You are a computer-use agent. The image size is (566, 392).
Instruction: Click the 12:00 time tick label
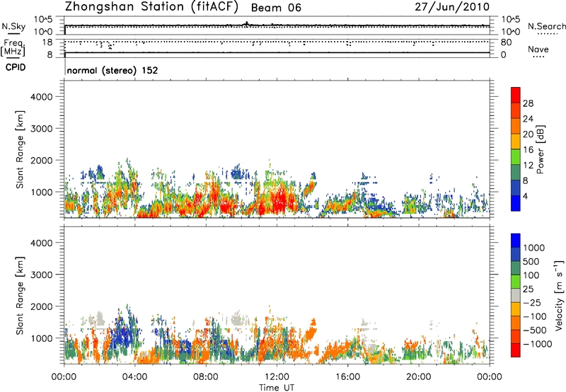pos(277,377)
